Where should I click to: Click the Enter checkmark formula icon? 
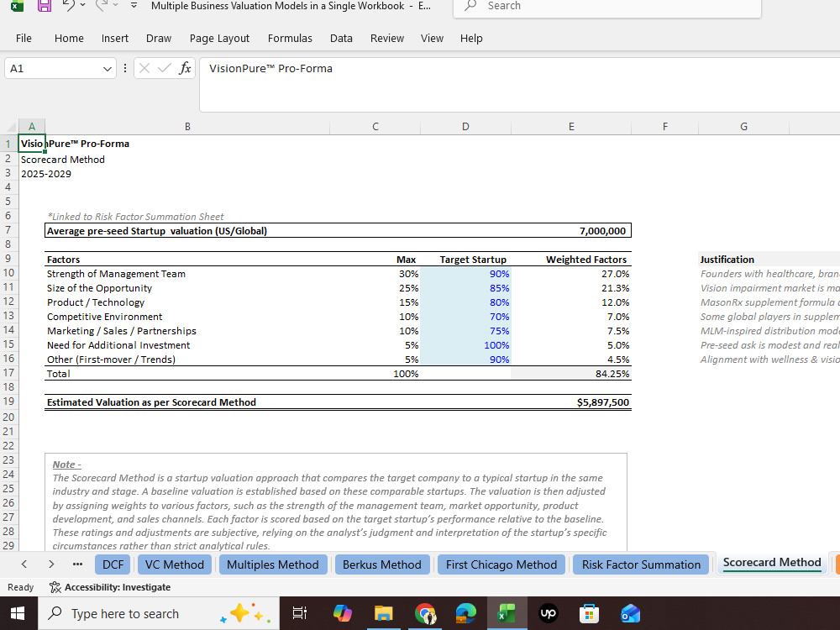coord(165,68)
